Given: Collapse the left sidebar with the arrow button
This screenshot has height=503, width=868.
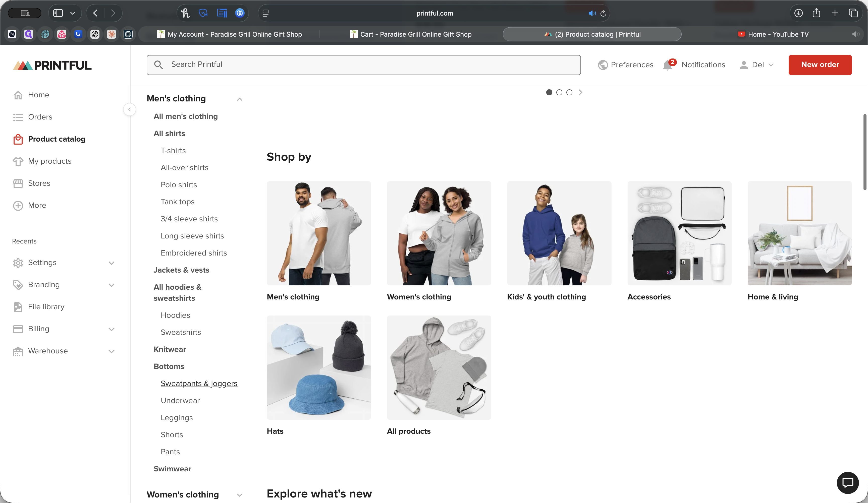Looking at the screenshot, I should click(130, 109).
